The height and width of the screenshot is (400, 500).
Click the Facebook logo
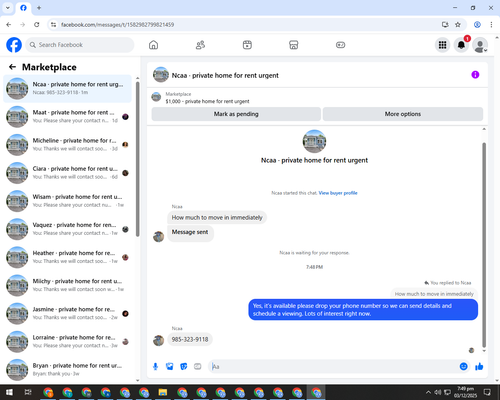click(x=14, y=45)
